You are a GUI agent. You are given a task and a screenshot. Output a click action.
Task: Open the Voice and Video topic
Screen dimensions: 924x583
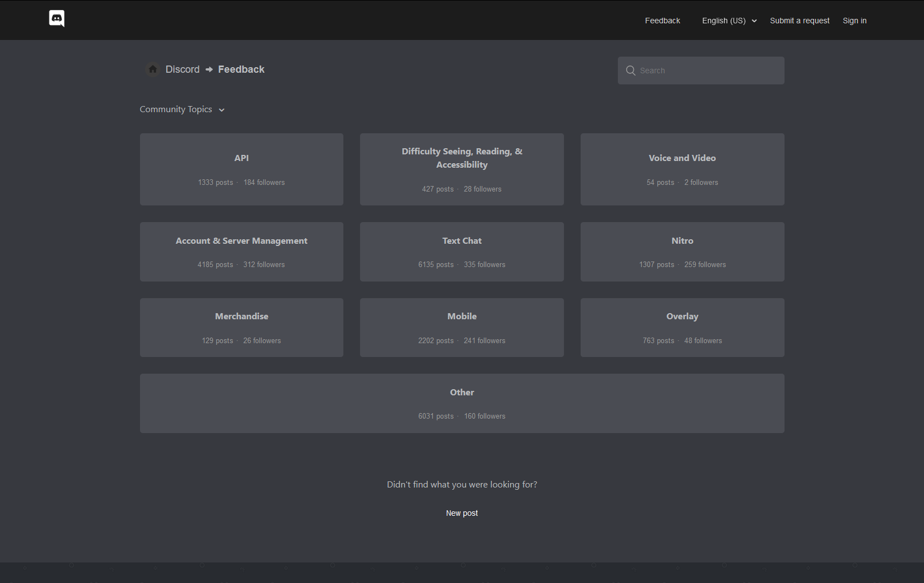pos(682,169)
